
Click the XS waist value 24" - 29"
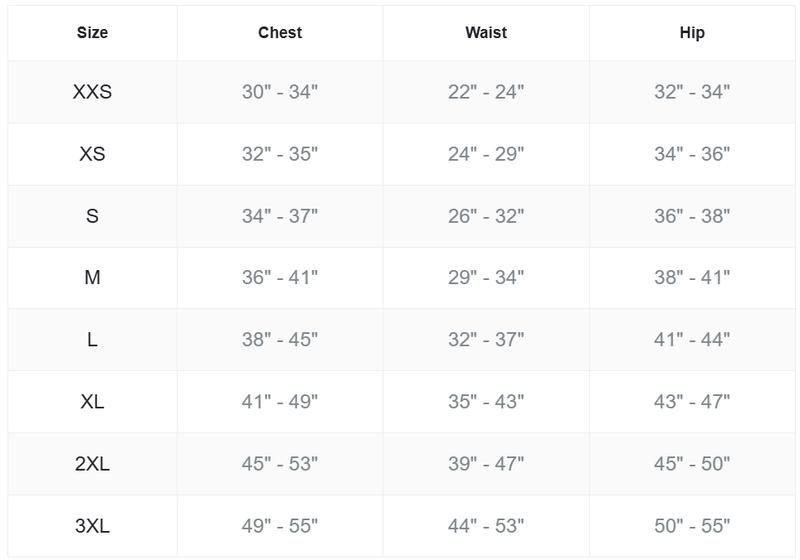[486, 154]
